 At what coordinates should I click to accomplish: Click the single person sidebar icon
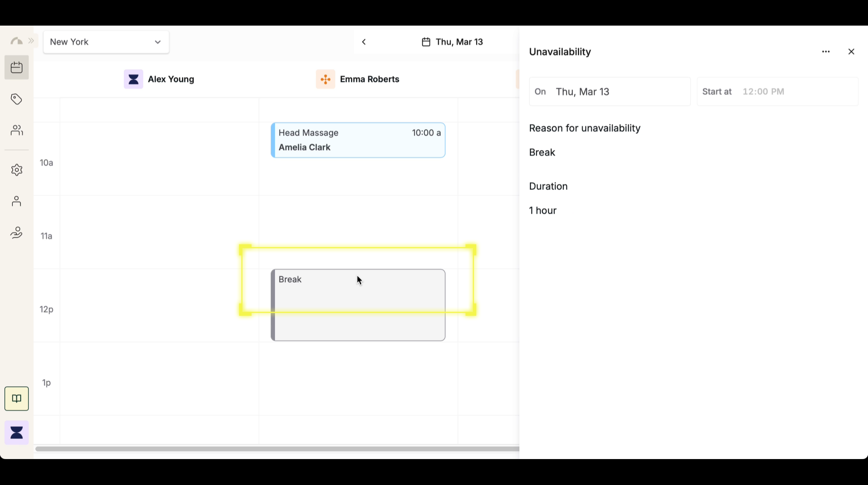[x=17, y=201]
